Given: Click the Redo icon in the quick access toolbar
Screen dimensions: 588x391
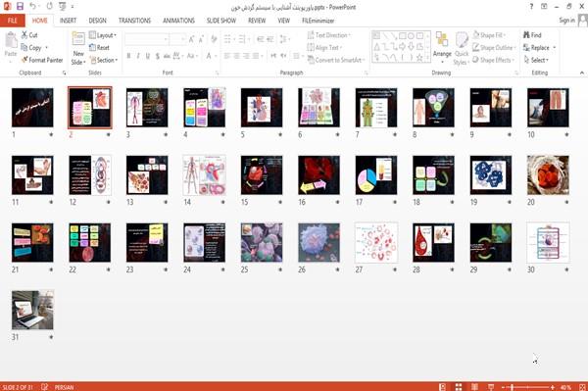Looking at the screenshot, I should (x=50, y=7).
